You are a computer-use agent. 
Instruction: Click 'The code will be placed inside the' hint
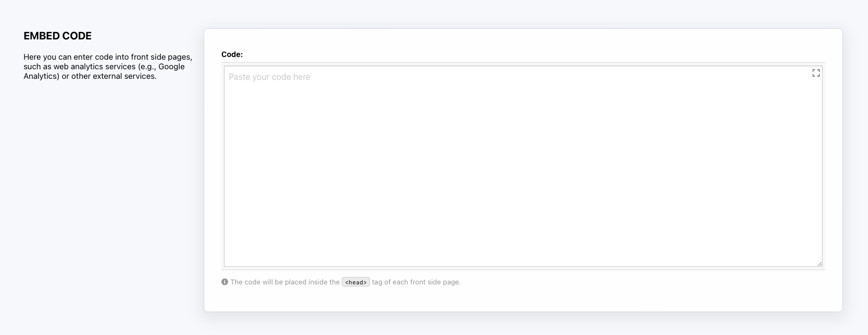(x=285, y=282)
